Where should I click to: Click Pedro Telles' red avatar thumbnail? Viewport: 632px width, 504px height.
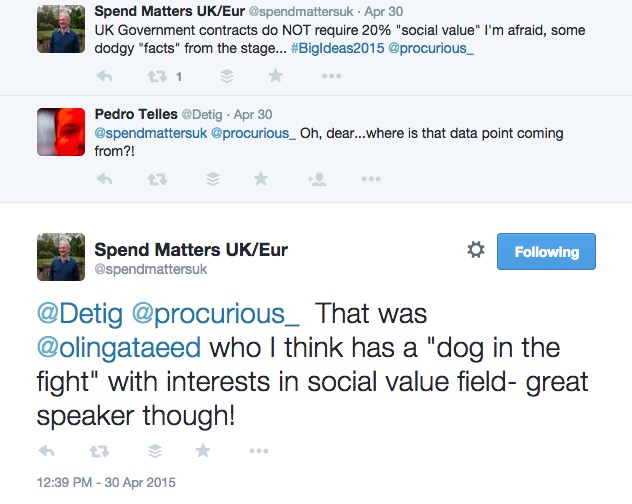tap(61, 131)
